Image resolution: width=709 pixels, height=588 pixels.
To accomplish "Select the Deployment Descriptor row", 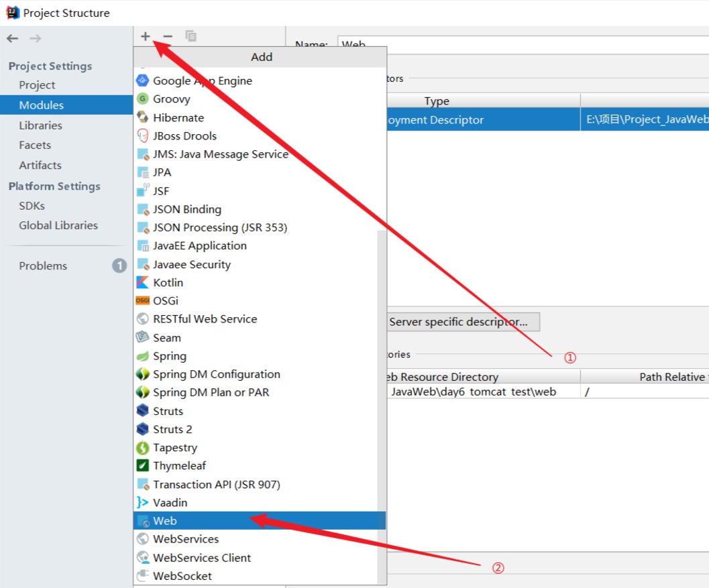I will pos(548,119).
